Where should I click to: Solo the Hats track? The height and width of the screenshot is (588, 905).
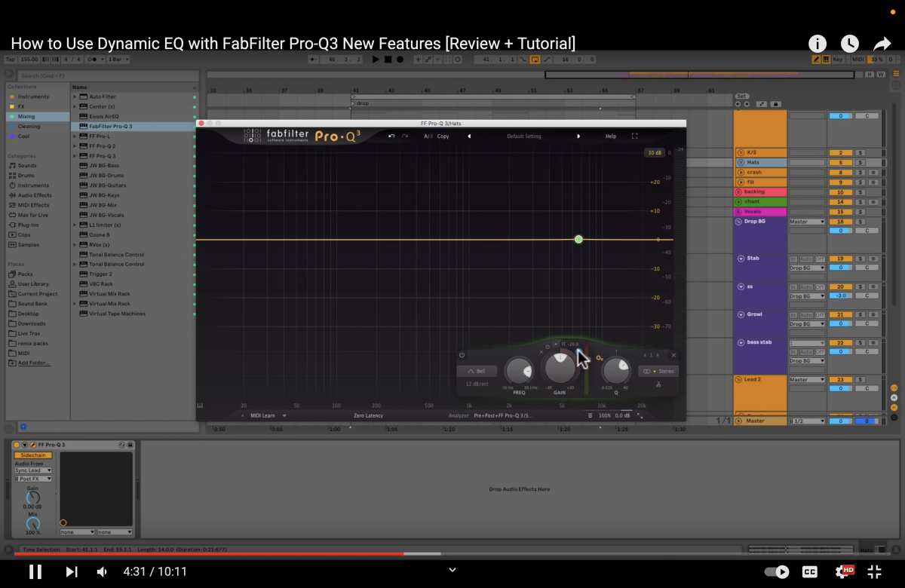pyautogui.click(x=860, y=163)
